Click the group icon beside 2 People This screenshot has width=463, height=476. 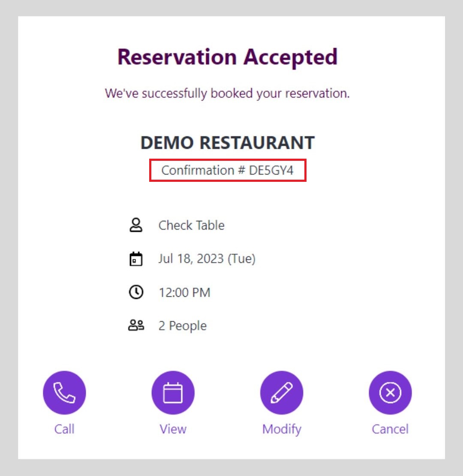pos(136,326)
